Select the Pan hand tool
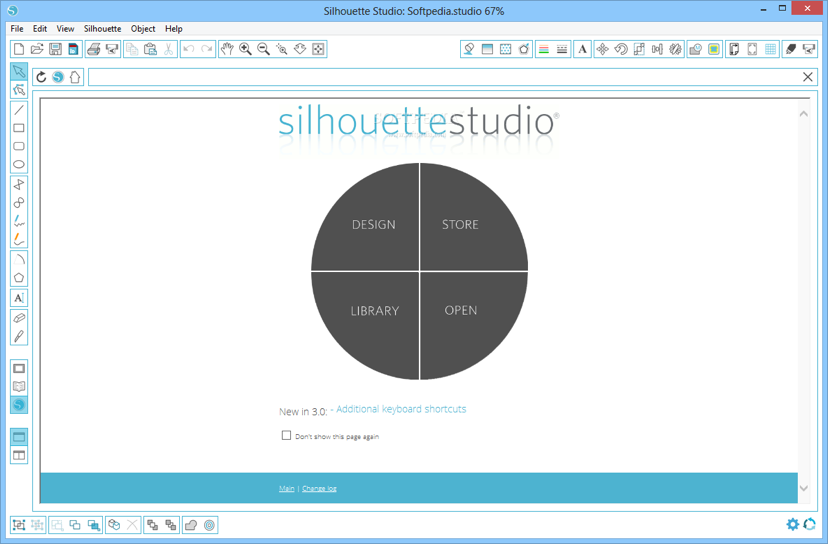 click(227, 49)
